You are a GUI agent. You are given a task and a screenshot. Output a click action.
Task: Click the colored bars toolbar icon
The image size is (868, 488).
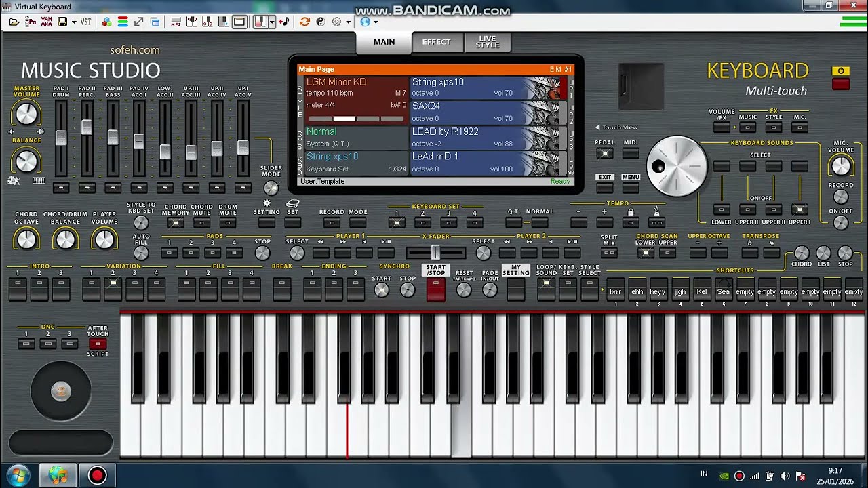(x=123, y=22)
